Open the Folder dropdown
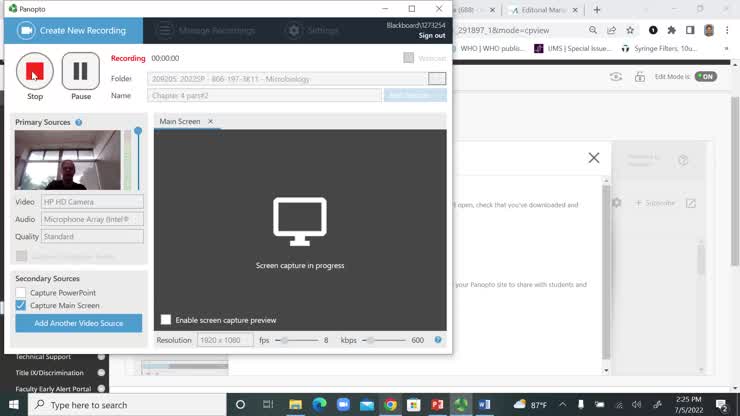The image size is (740, 416). [437, 78]
